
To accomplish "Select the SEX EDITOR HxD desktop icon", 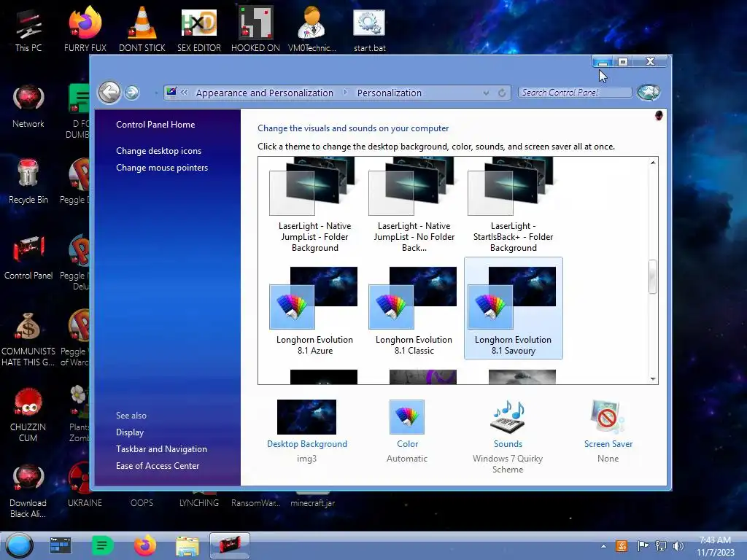I will point(199,29).
